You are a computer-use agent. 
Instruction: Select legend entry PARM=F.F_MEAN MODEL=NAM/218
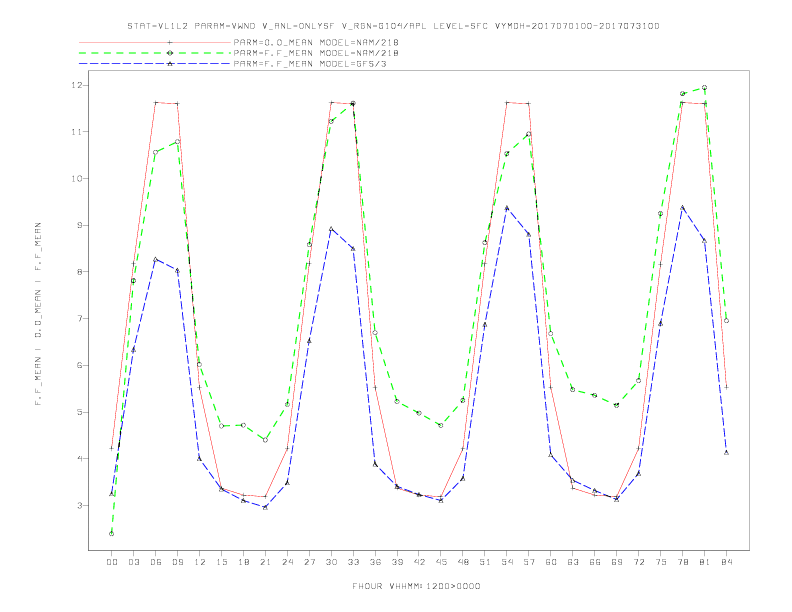[316, 53]
